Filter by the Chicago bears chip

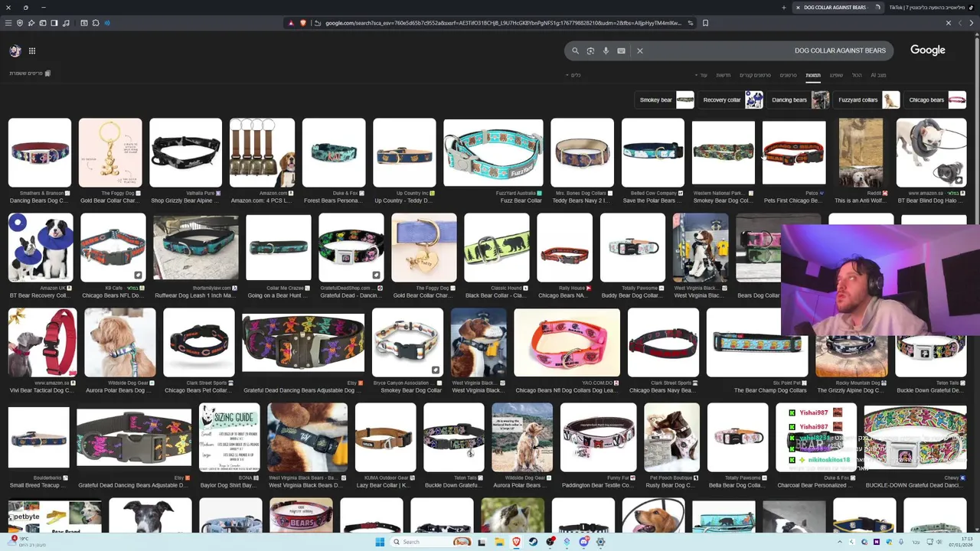point(936,99)
